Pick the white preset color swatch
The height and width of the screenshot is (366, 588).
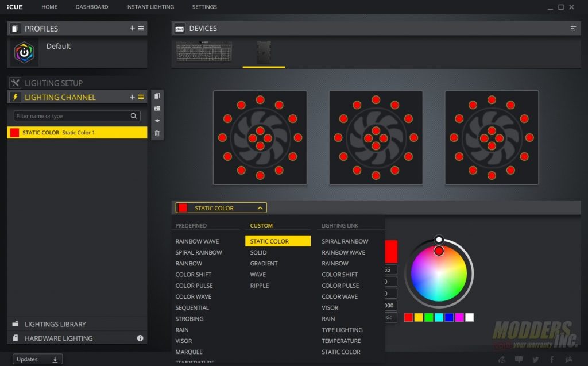coord(469,317)
